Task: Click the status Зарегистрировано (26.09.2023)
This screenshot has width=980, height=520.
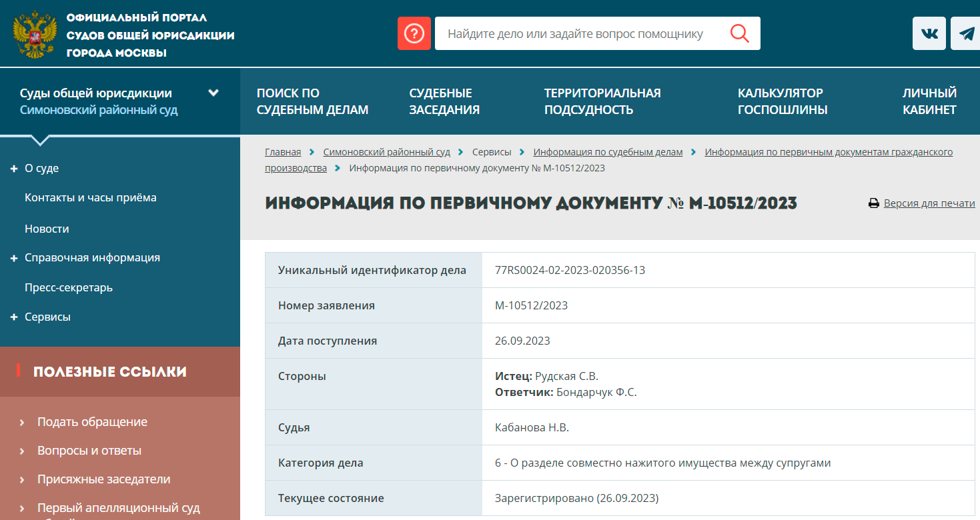Action: [576, 498]
